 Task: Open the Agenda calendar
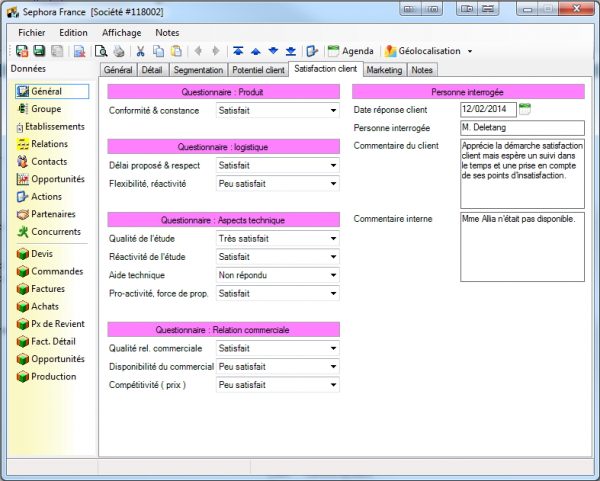click(x=351, y=51)
